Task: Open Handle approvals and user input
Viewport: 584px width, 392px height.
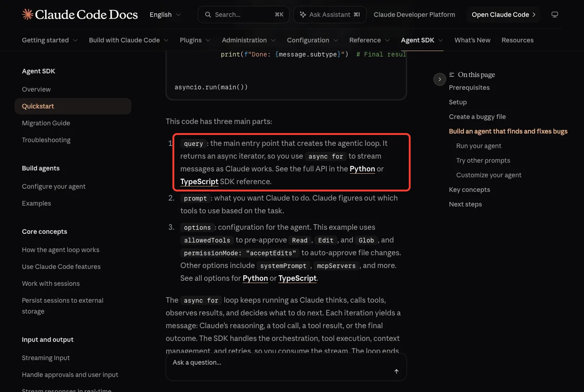Action: [x=70, y=375]
